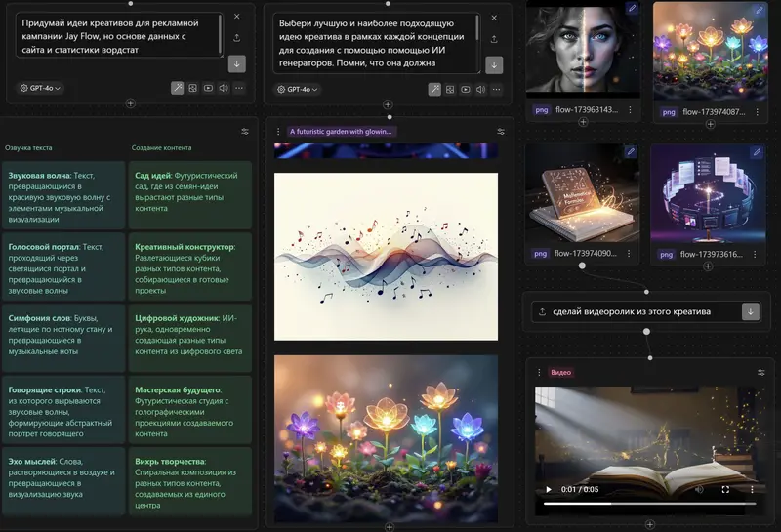Click upload icon in the video prompt field

[542, 312]
